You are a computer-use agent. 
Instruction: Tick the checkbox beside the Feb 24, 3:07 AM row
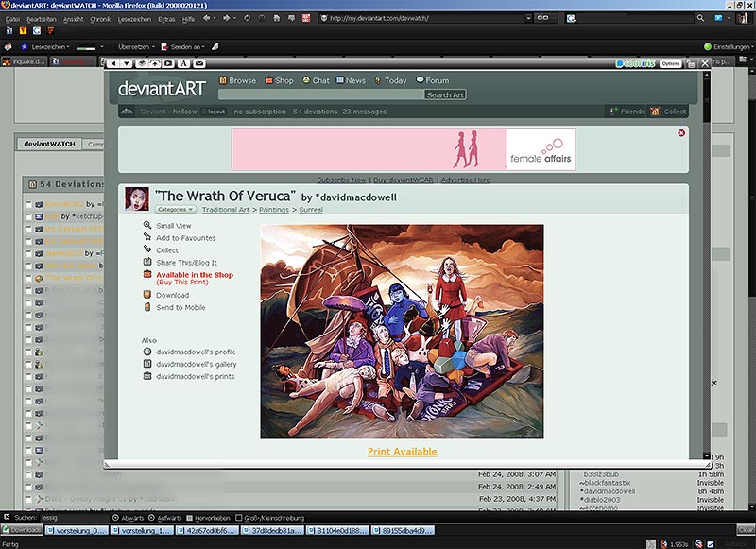click(28, 474)
